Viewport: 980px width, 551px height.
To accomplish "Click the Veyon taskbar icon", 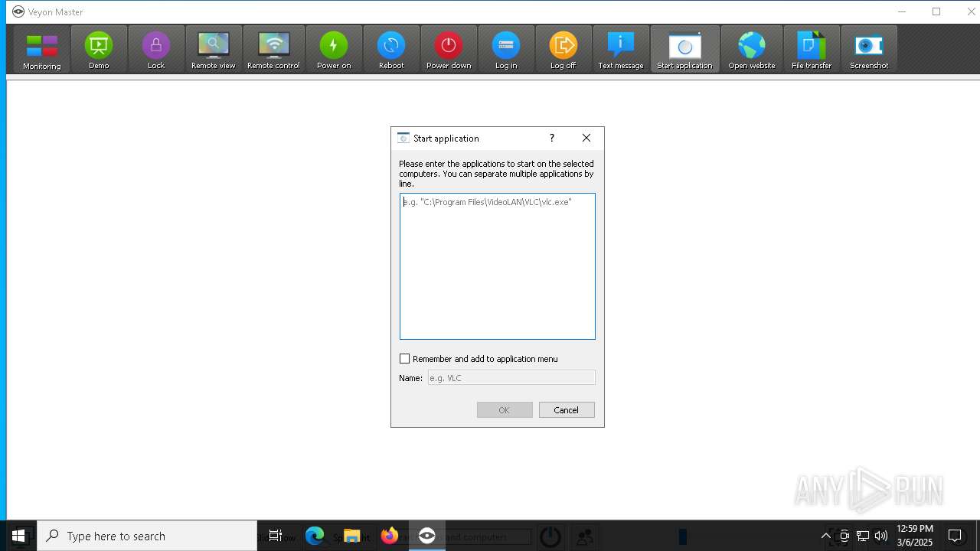I will point(427,536).
